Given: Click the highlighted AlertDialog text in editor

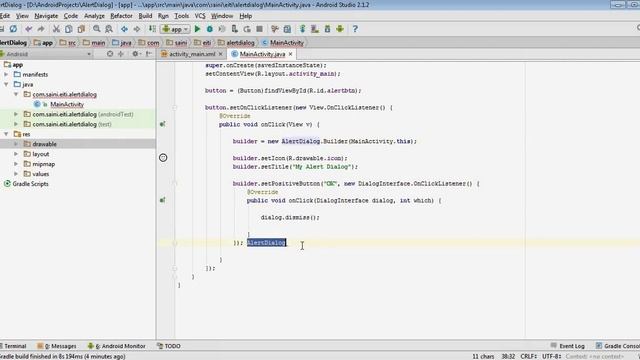Looking at the screenshot, I should [267, 242].
